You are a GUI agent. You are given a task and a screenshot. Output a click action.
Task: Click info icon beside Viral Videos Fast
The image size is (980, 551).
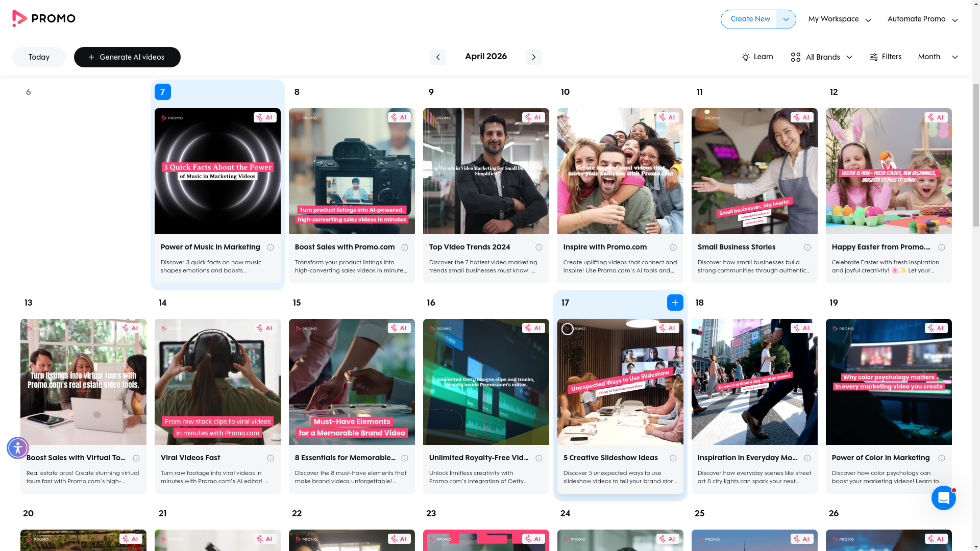tap(270, 458)
